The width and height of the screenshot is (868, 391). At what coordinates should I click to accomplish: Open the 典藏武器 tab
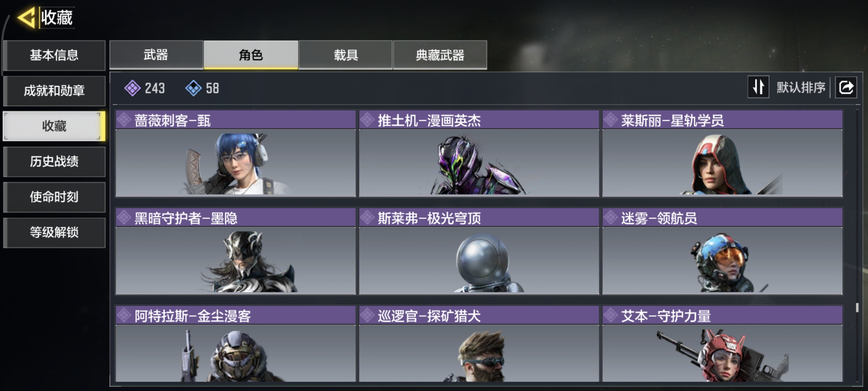tap(440, 55)
